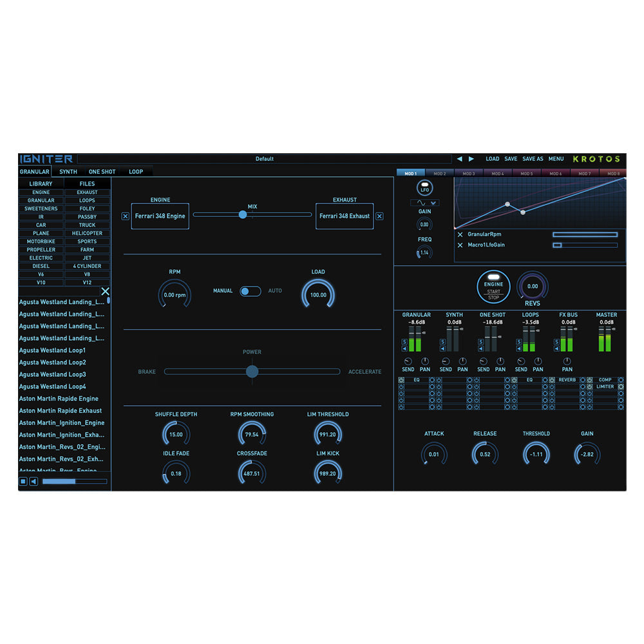Click the SAVE AS preset button

[533, 159]
